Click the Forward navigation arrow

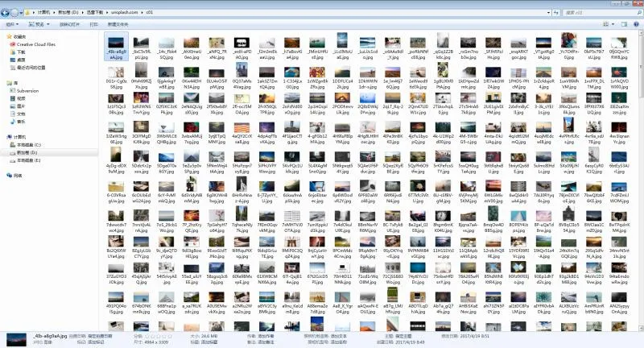coord(17,14)
